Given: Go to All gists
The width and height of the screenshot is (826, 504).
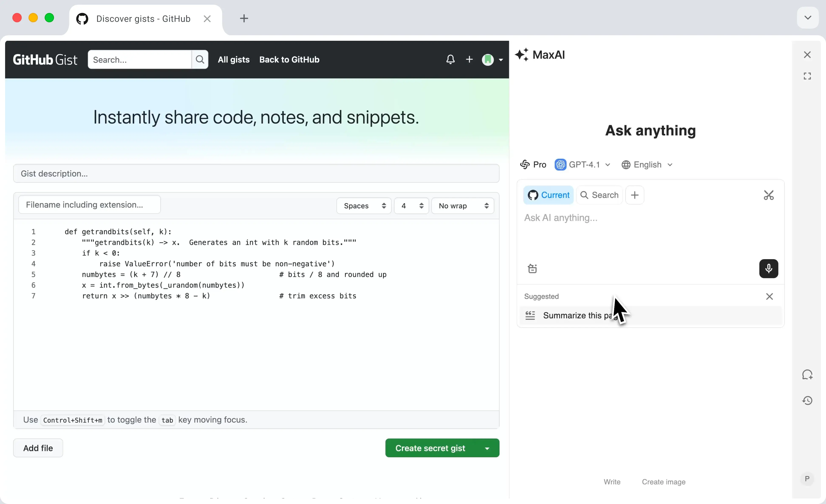Looking at the screenshot, I should pyautogui.click(x=234, y=60).
